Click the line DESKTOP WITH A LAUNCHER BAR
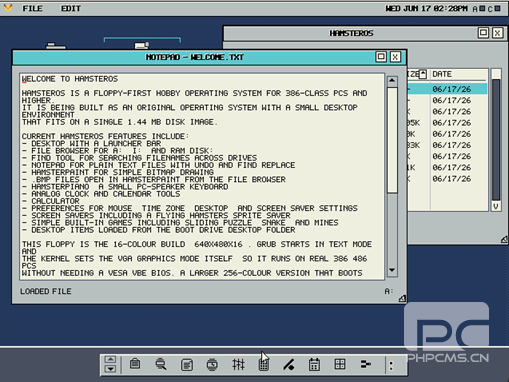 (92, 143)
